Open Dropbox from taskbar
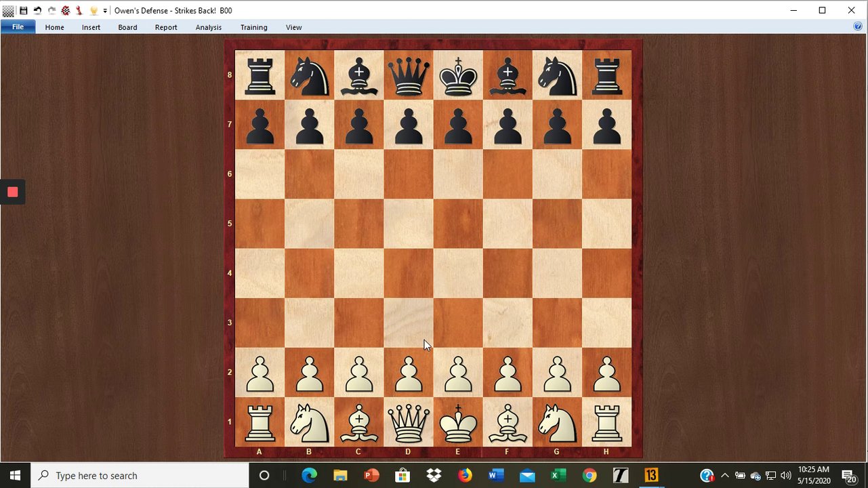Viewport: 868px width, 488px height. pos(434,475)
